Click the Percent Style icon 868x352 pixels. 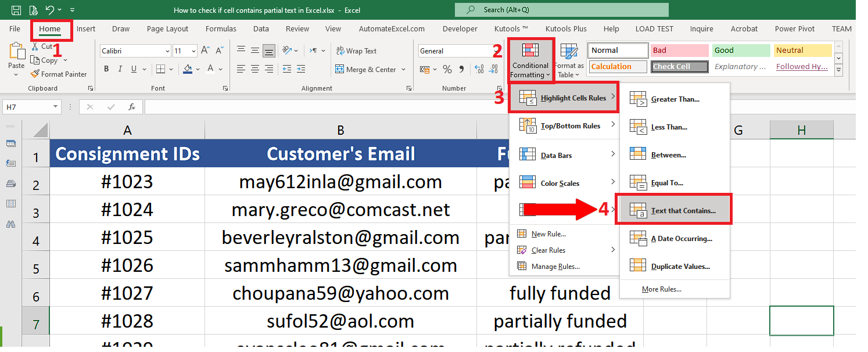click(x=446, y=69)
